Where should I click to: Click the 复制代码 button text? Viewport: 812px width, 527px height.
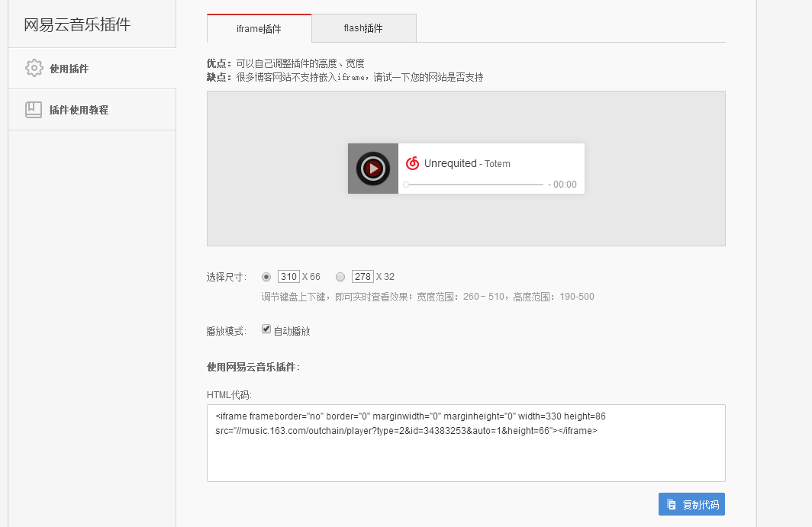(701, 505)
